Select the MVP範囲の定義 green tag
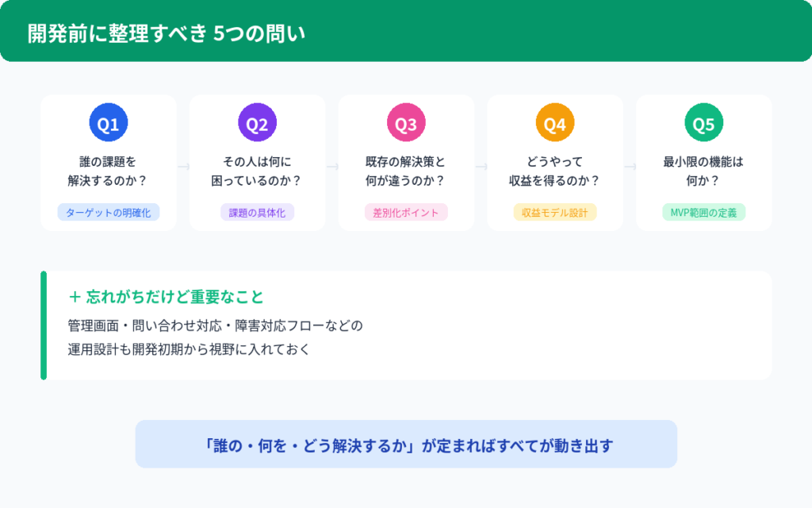 pos(704,212)
